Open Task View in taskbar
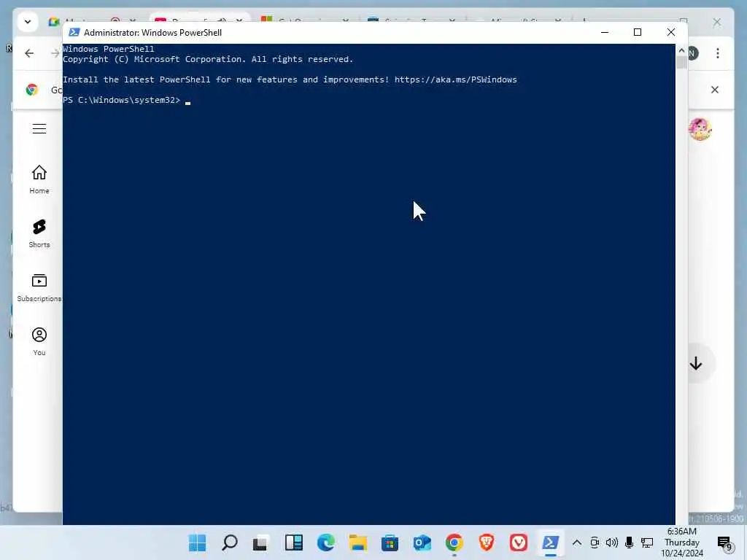This screenshot has height=560, width=747. tap(260, 542)
